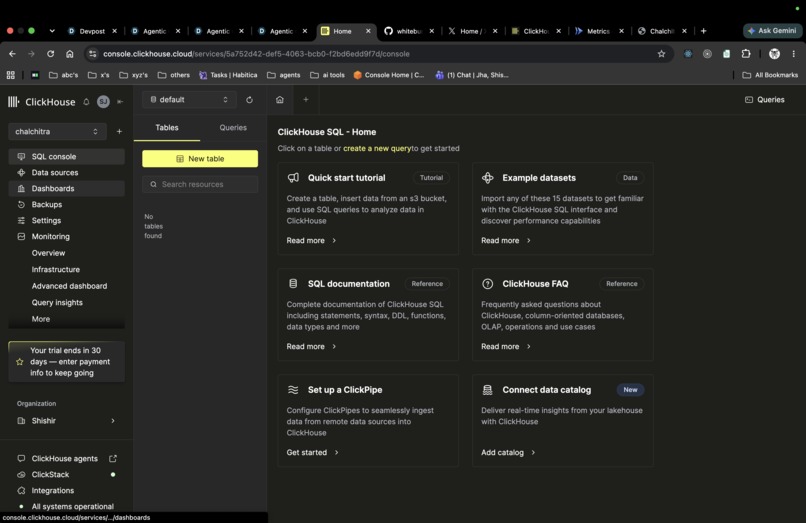Read more on Quick start tutorial
Image resolution: width=806 pixels, height=523 pixels.
(x=311, y=240)
